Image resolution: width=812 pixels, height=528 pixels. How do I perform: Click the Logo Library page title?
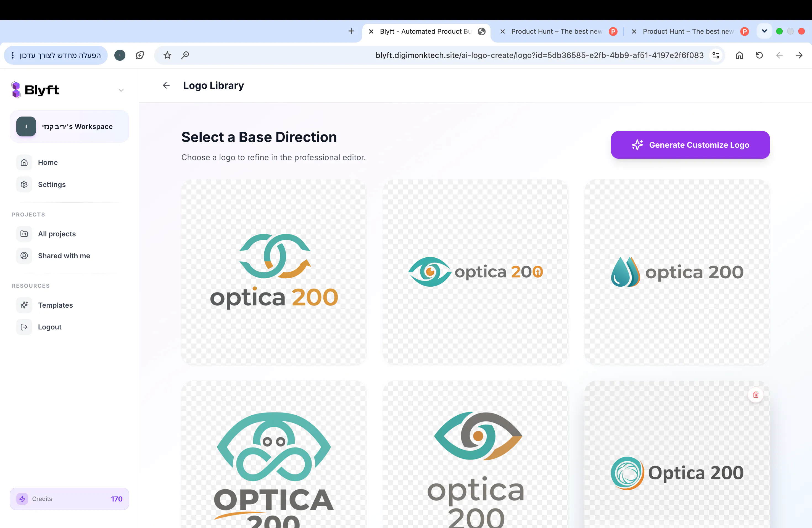[213, 85]
